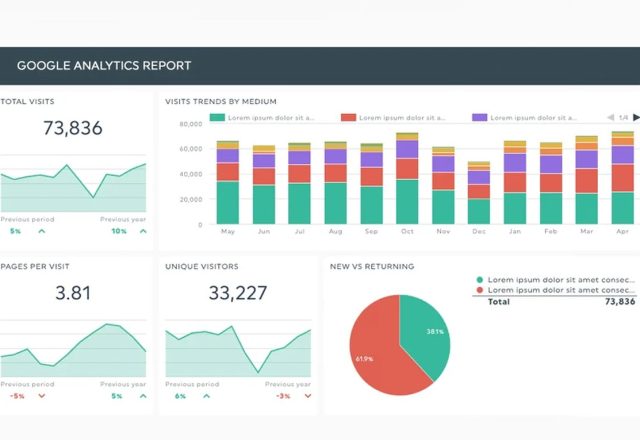Click the legend previous-page arrow
The width and height of the screenshot is (640, 440).
tap(611, 118)
